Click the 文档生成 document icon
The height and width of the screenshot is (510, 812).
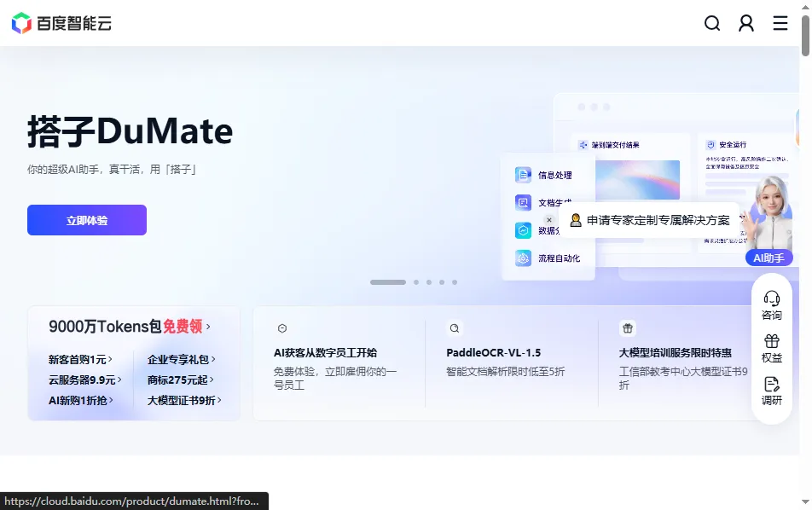[x=523, y=202]
